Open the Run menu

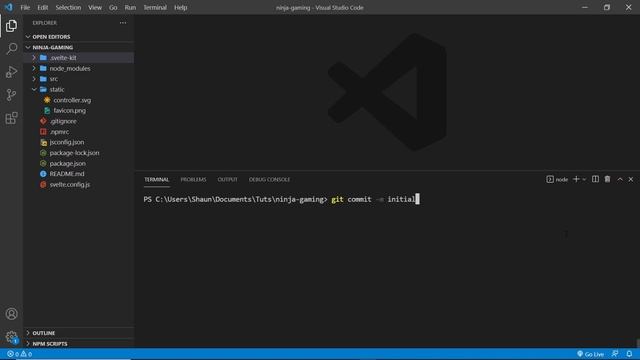click(130, 7)
